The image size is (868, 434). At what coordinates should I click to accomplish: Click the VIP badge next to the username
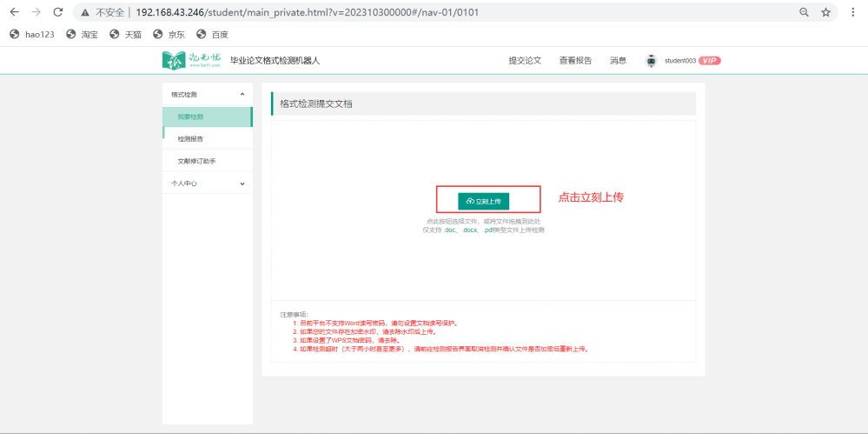710,61
